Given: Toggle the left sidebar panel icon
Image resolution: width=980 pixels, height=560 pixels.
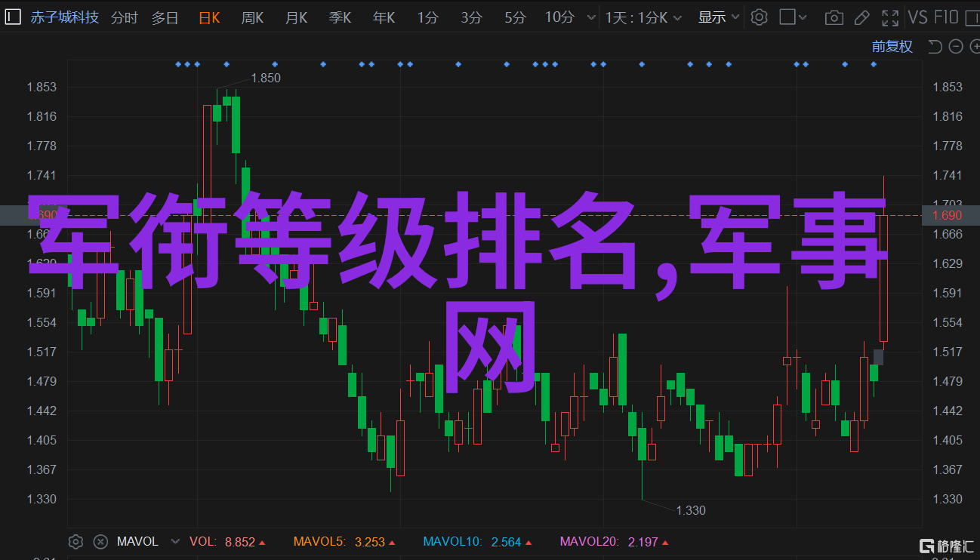Looking at the screenshot, I should point(13,17).
